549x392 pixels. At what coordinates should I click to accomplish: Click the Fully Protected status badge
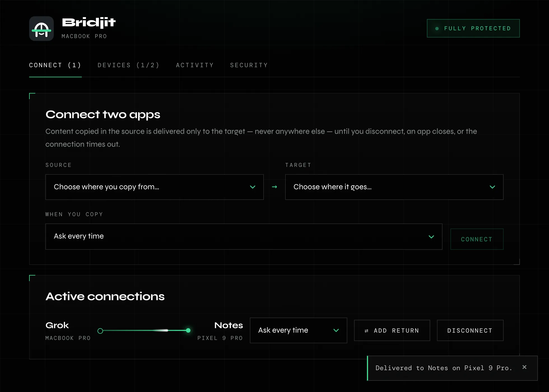[x=473, y=28]
